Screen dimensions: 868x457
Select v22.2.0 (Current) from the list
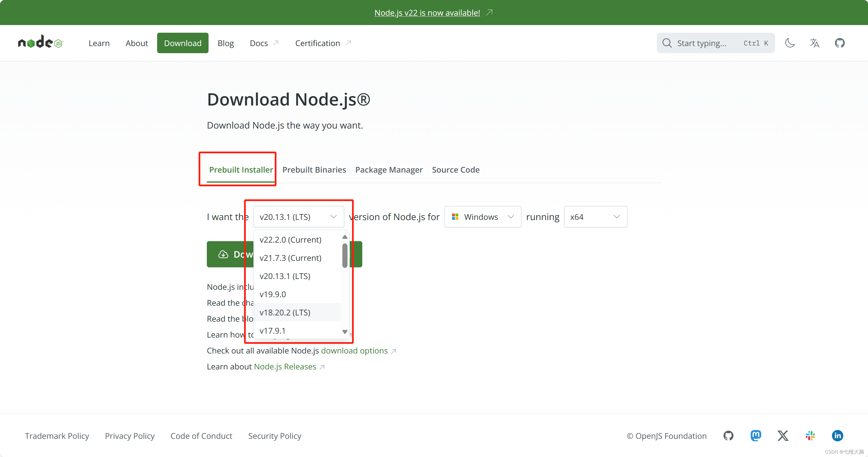pyautogui.click(x=297, y=239)
